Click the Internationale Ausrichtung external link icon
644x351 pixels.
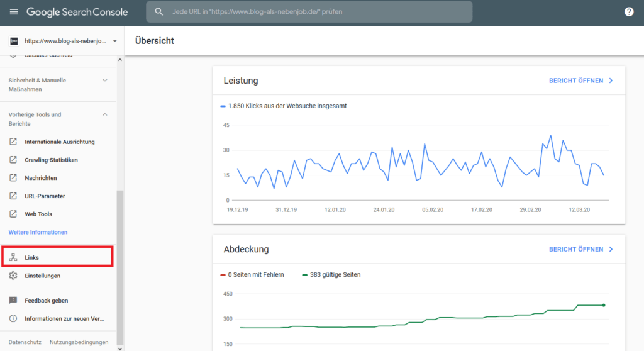coord(13,142)
